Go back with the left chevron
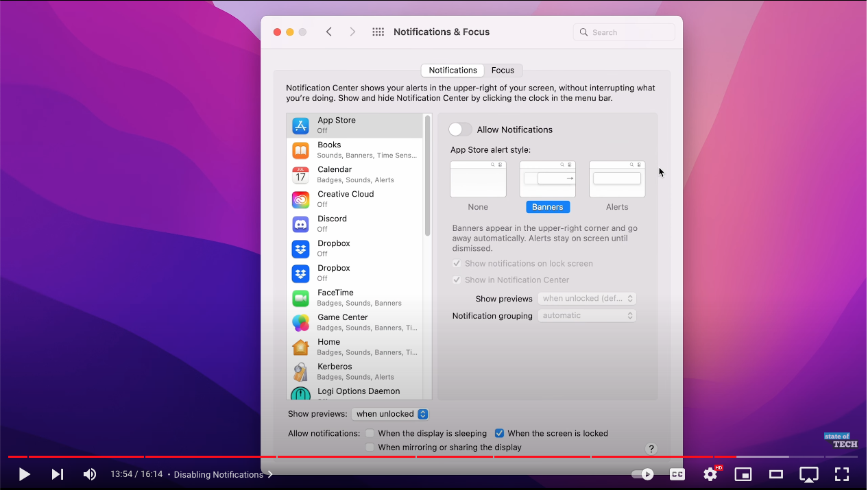868x490 pixels. [329, 32]
